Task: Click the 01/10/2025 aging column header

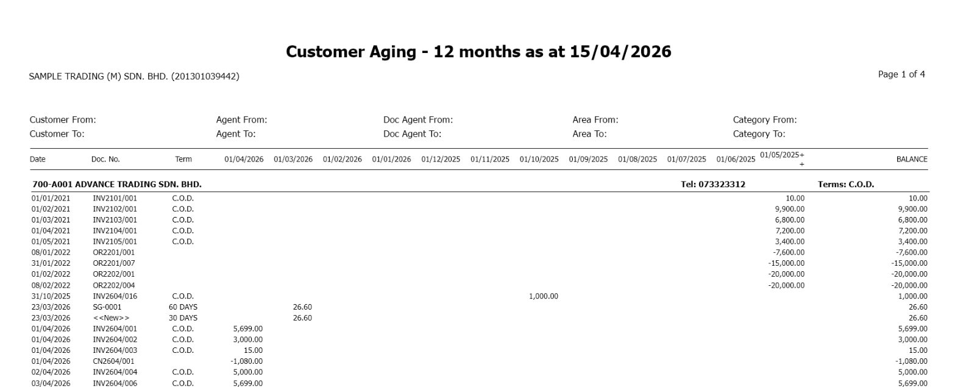Action: (539, 160)
